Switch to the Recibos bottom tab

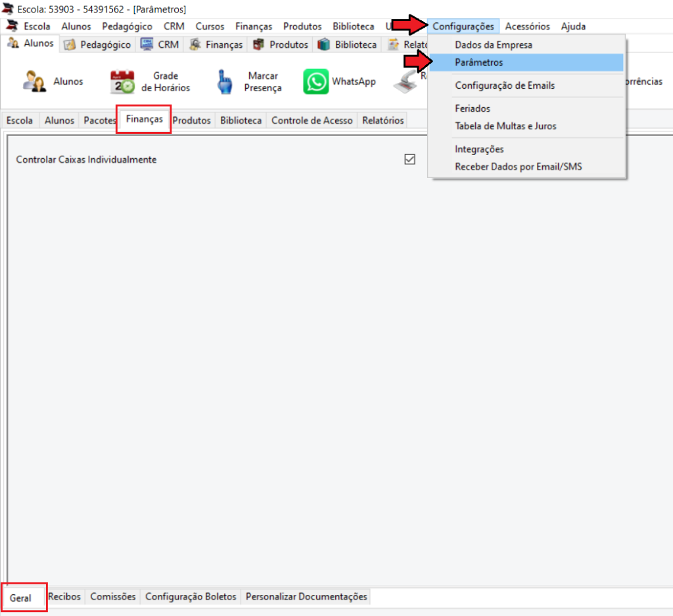click(x=64, y=597)
